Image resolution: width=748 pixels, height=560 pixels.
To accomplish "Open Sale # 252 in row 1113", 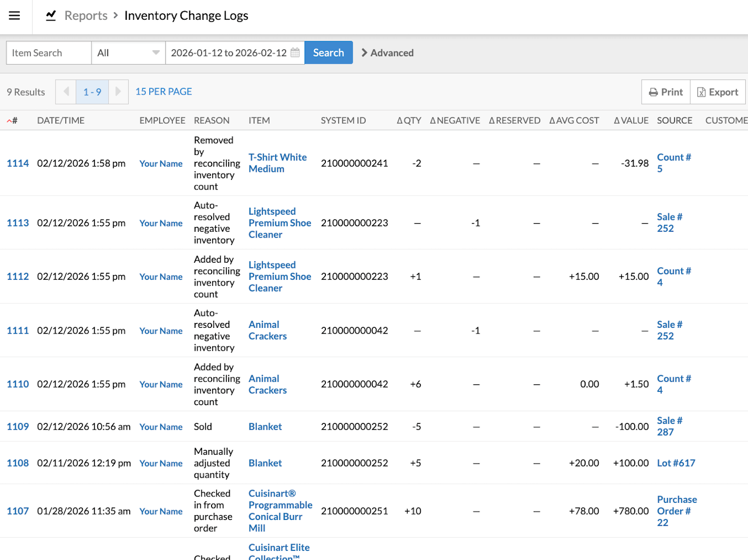I will (x=670, y=223).
